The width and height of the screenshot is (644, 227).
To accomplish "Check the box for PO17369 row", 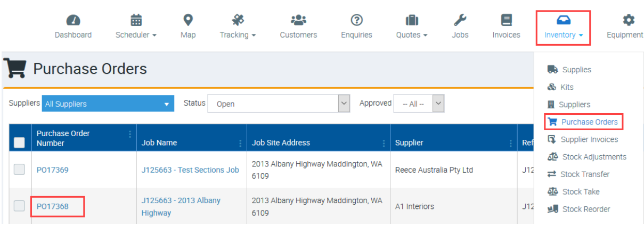I will click(19, 170).
